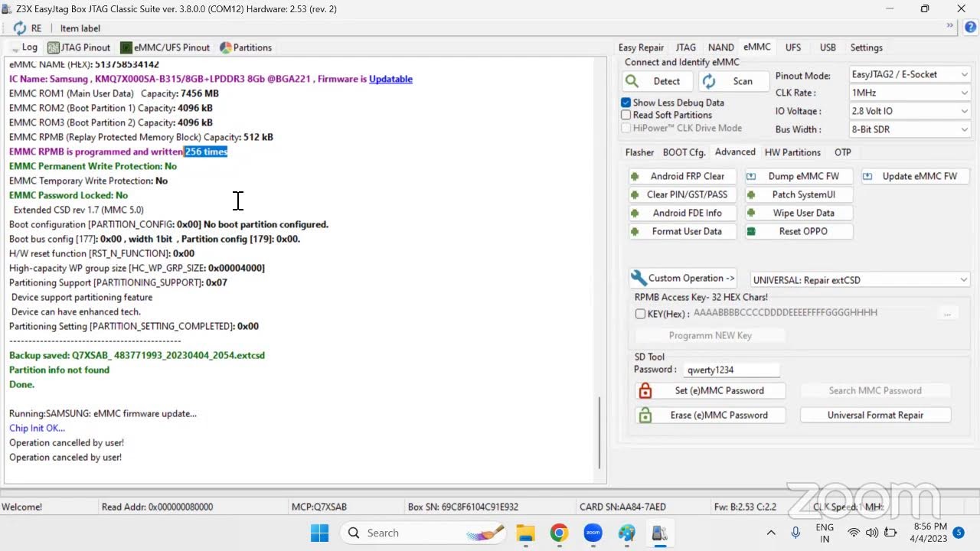Click Item label in the toolbar

[x=80, y=28]
